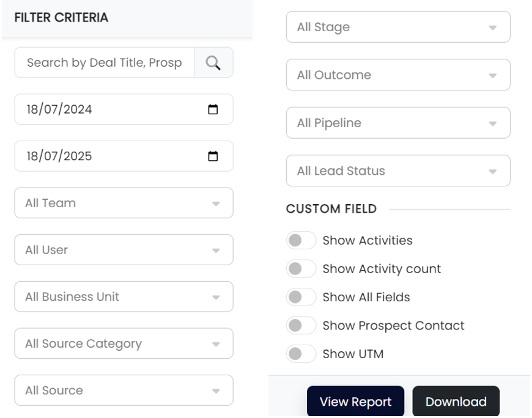Expand the All Outcome dropdown
The image size is (532, 418).
tap(397, 75)
